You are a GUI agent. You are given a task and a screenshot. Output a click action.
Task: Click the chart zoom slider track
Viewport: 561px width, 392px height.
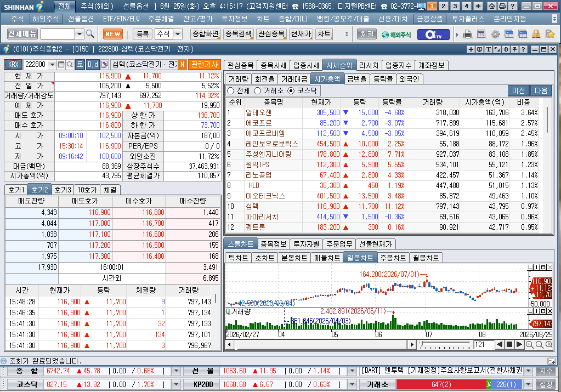pyautogui.click(x=445, y=345)
